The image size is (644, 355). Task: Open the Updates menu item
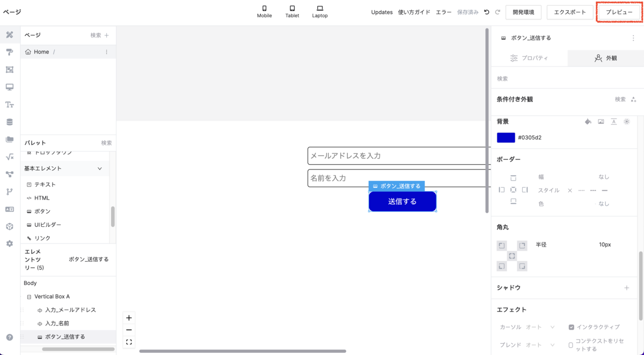(382, 12)
